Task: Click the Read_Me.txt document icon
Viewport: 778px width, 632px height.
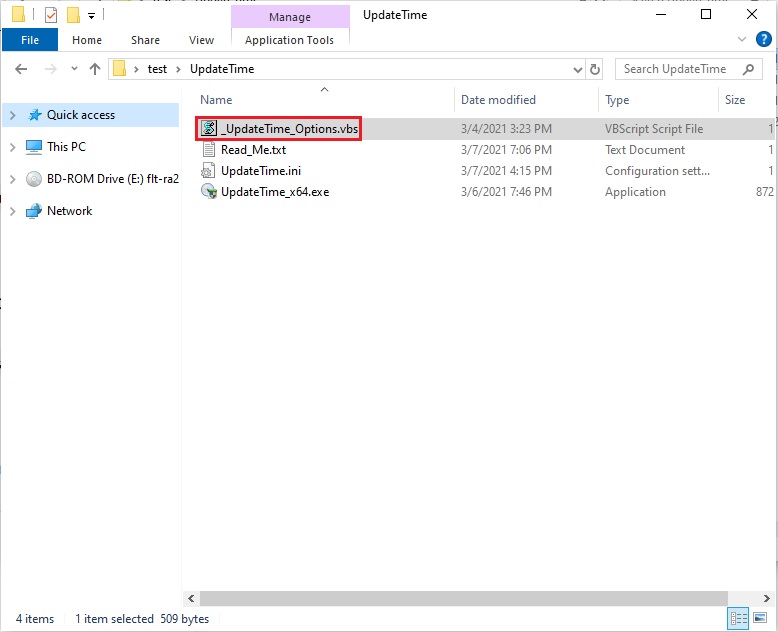Action: coord(209,149)
